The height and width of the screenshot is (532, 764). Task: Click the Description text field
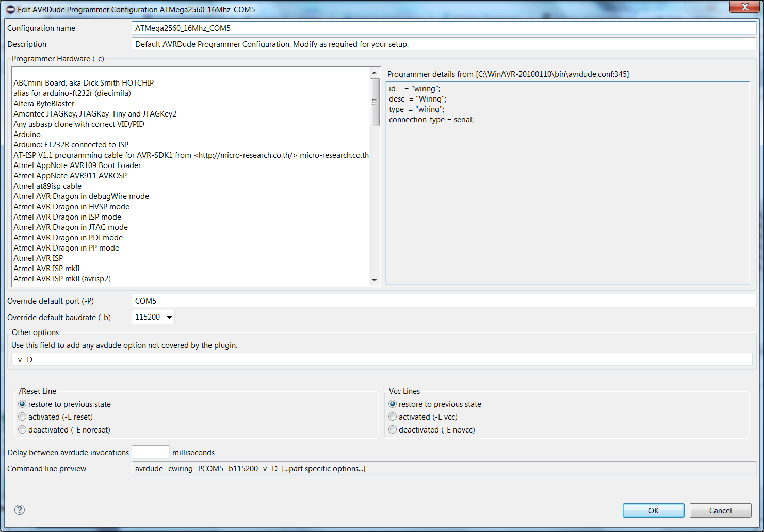pyautogui.click(x=444, y=44)
